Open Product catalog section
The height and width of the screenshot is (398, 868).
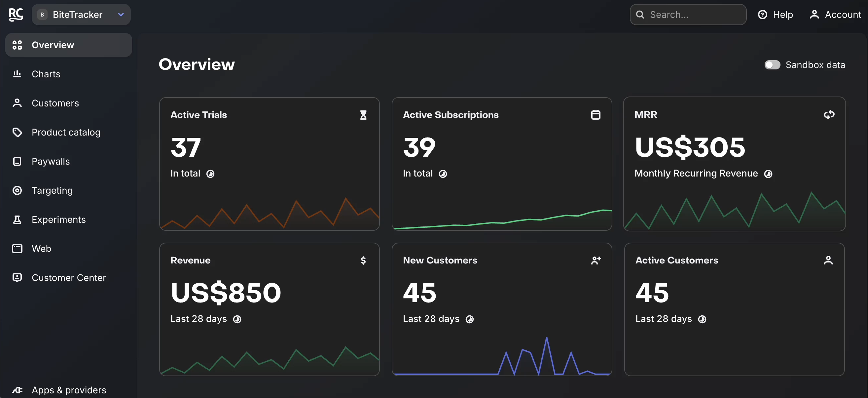pos(66,132)
